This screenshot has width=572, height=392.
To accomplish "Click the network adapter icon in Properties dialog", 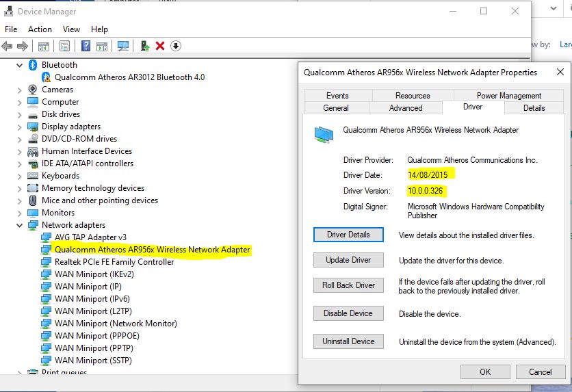I will (324, 135).
